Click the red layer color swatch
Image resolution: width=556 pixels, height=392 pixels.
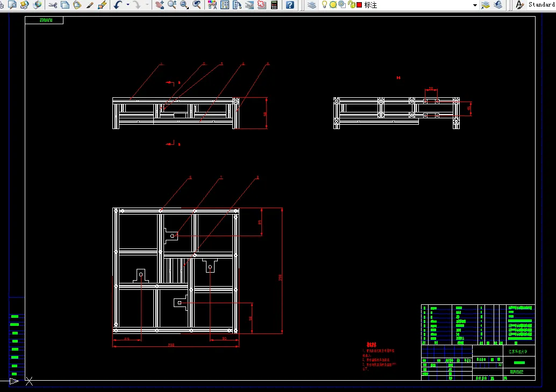(359, 5)
